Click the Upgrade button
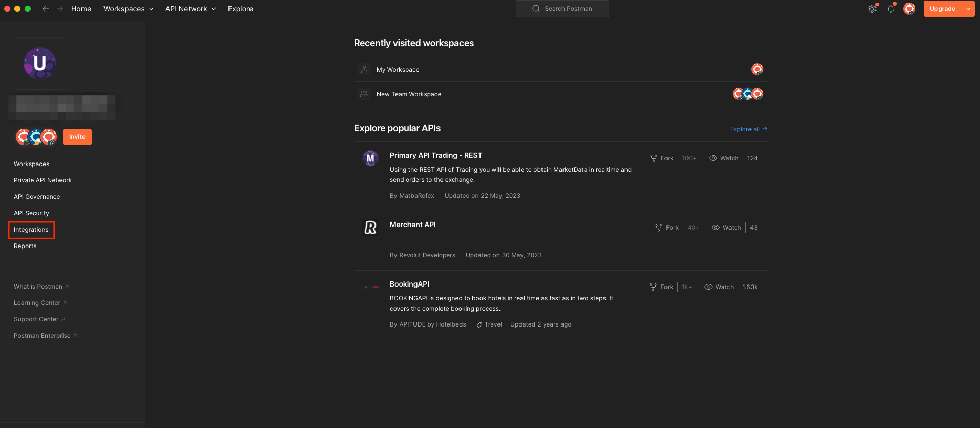The height and width of the screenshot is (428, 980). coord(943,9)
